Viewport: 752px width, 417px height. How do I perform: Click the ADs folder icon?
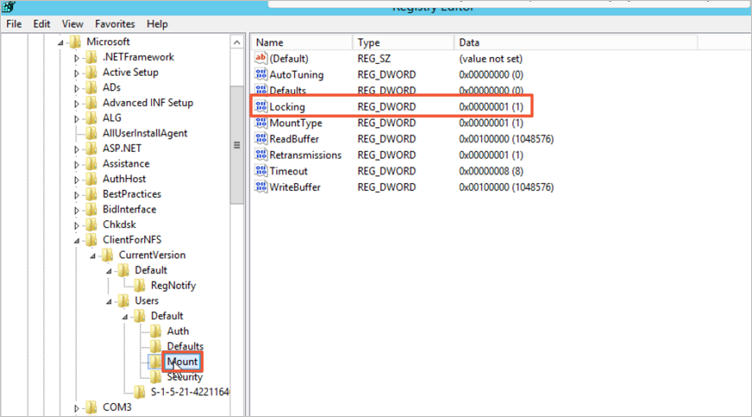(91, 88)
